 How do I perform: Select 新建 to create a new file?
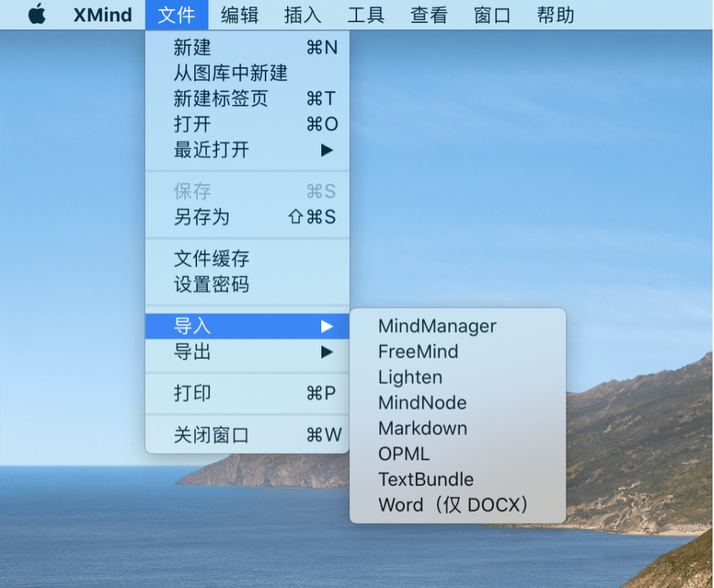(x=193, y=48)
